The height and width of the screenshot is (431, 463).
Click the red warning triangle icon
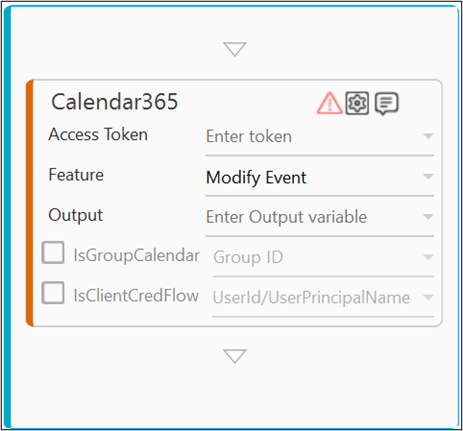coord(329,103)
